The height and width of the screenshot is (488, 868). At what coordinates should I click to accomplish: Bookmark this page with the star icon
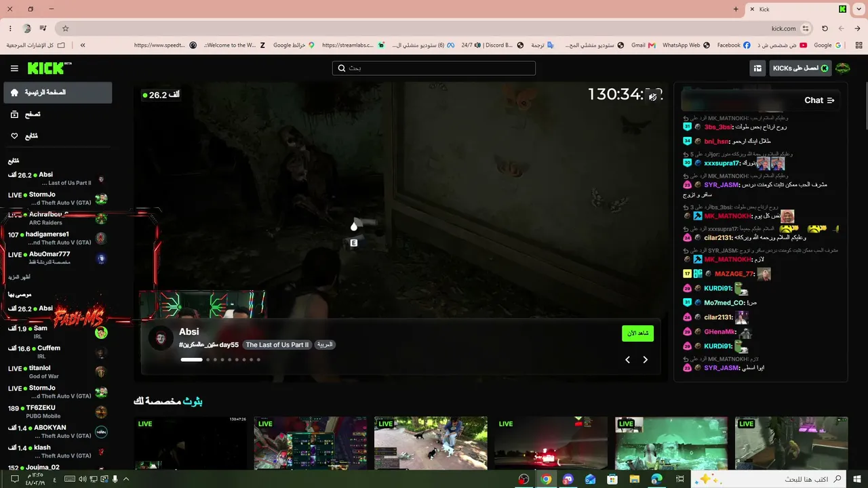click(x=65, y=28)
